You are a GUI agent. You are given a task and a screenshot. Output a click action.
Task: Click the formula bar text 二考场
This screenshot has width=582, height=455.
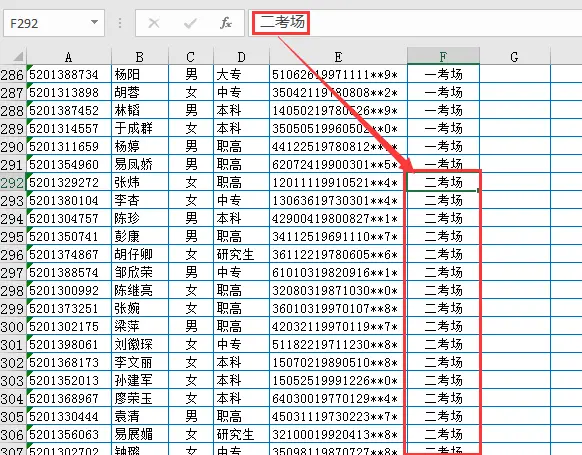tap(282, 22)
